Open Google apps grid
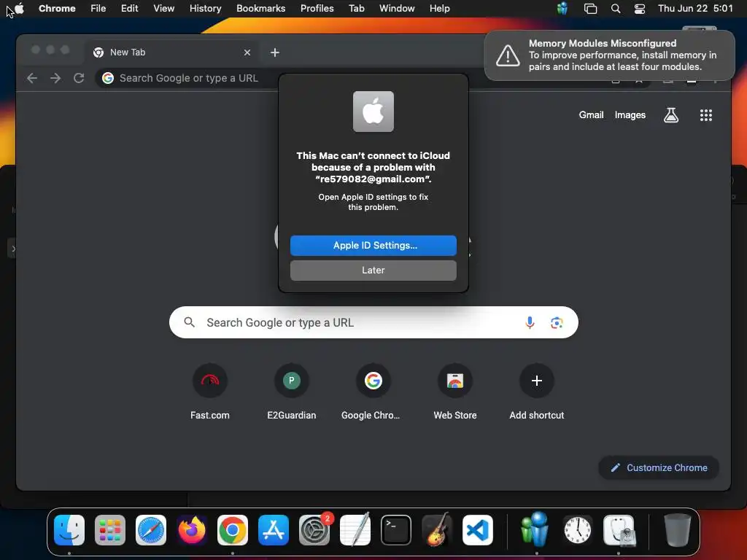 (705, 114)
